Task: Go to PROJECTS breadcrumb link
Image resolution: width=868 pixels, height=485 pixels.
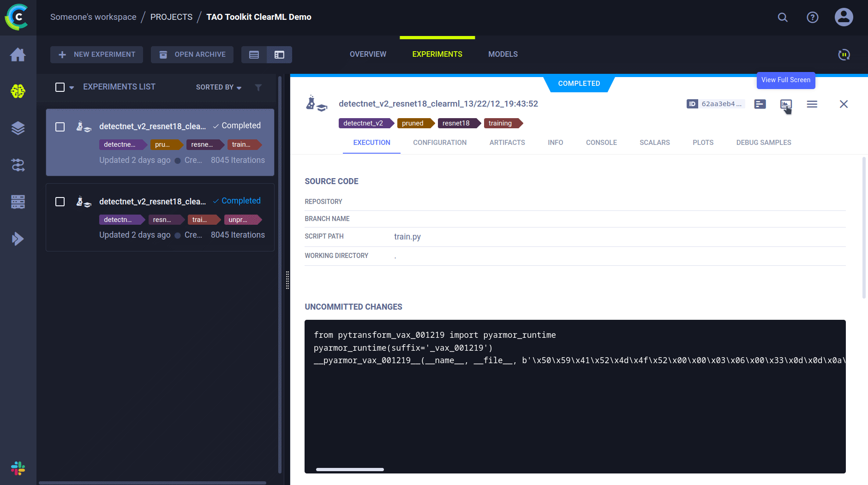Action: [171, 17]
